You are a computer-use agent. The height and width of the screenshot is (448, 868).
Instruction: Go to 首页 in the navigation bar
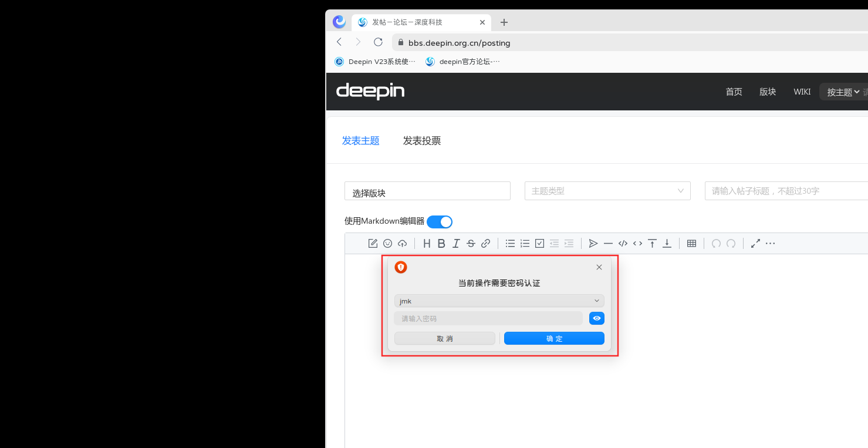point(734,92)
